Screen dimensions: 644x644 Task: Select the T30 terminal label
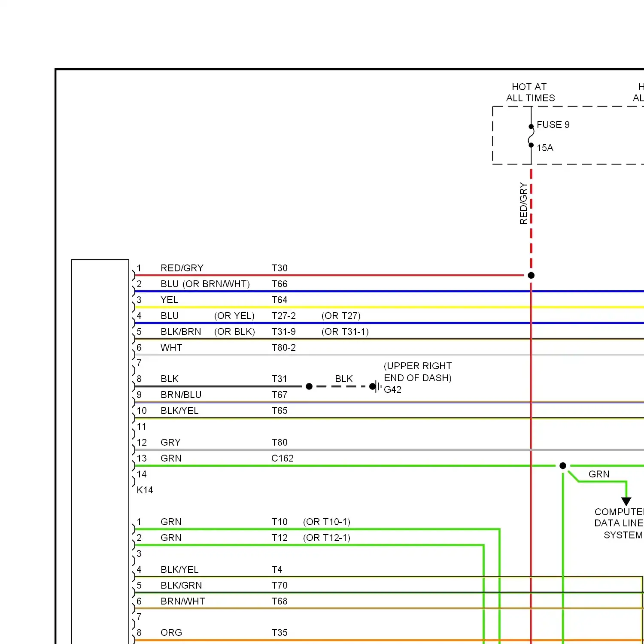click(279, 268)
